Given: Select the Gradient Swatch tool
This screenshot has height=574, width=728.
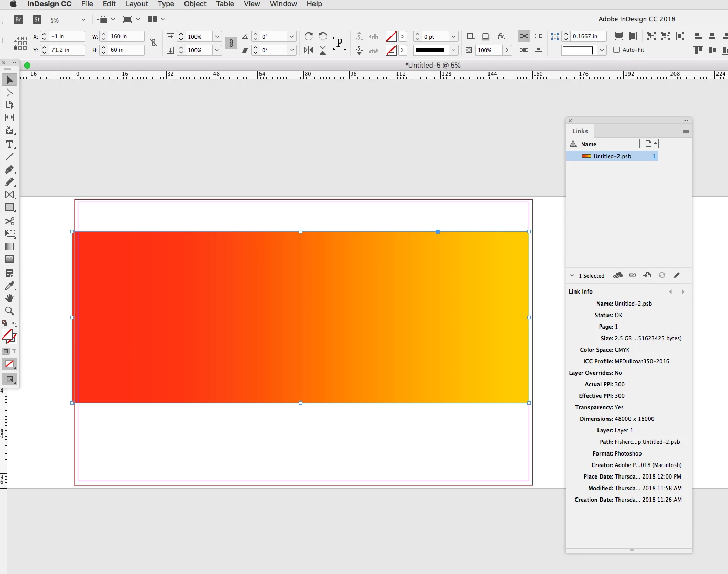Looking at the screenshot, I should [x=9, y=246].
